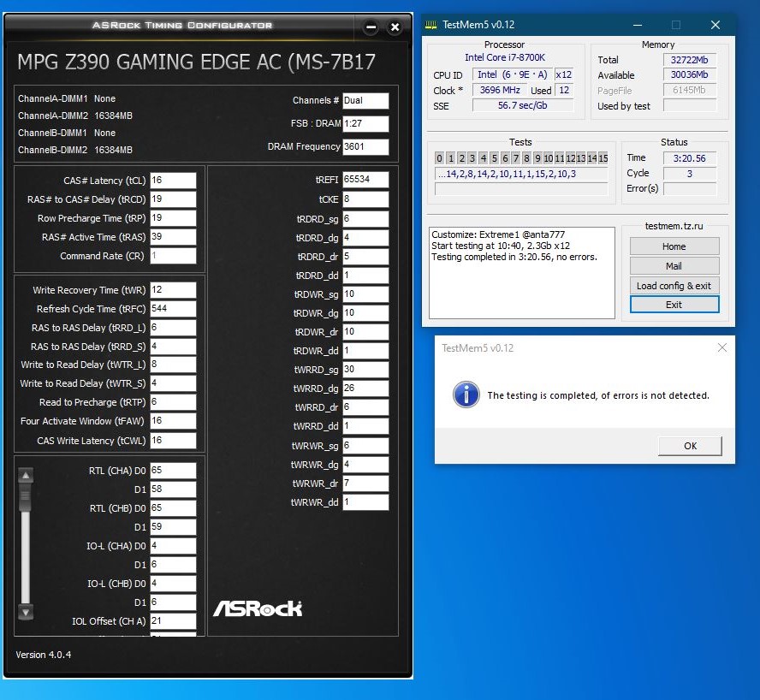Click the IO-L (CHA) D0 field

pos(173,546)
